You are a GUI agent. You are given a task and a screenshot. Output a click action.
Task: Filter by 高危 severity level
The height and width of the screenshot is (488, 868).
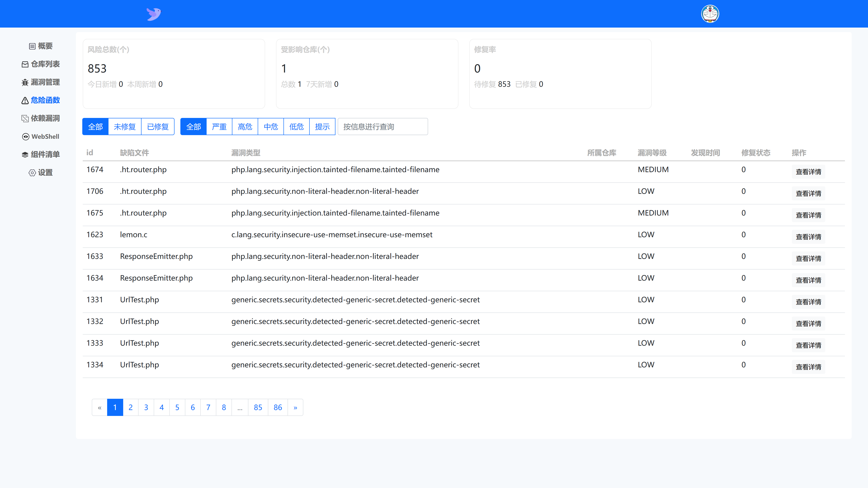pyautogui.click(x=245, y=127)
